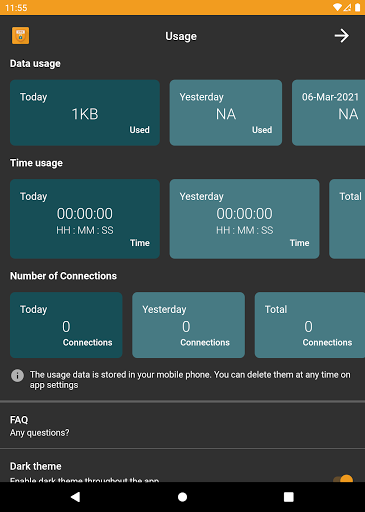Viewport: 365px width, 512px height.
Task: Tap the Android back navigation button
Action: pos(76,497)
